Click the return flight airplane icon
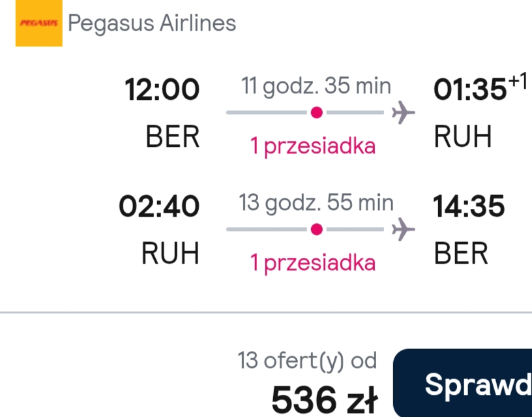 (403, 229)
